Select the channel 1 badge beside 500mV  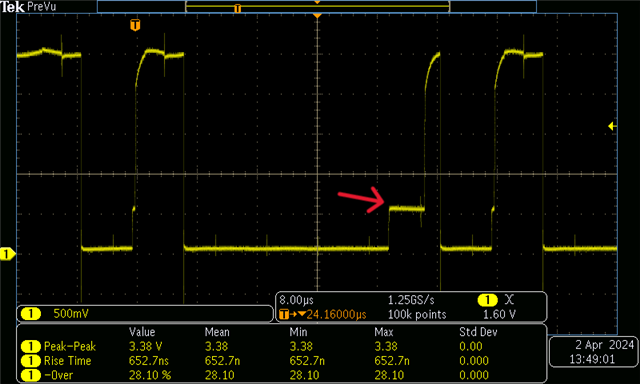(x=31, y=314)
